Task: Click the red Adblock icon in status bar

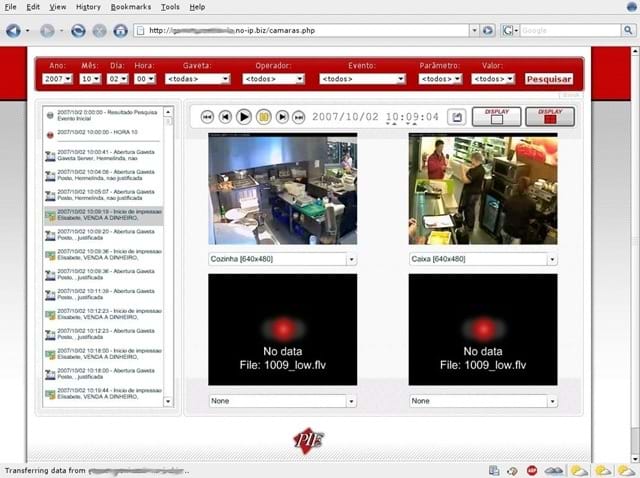Action: (x=531, y=471)
